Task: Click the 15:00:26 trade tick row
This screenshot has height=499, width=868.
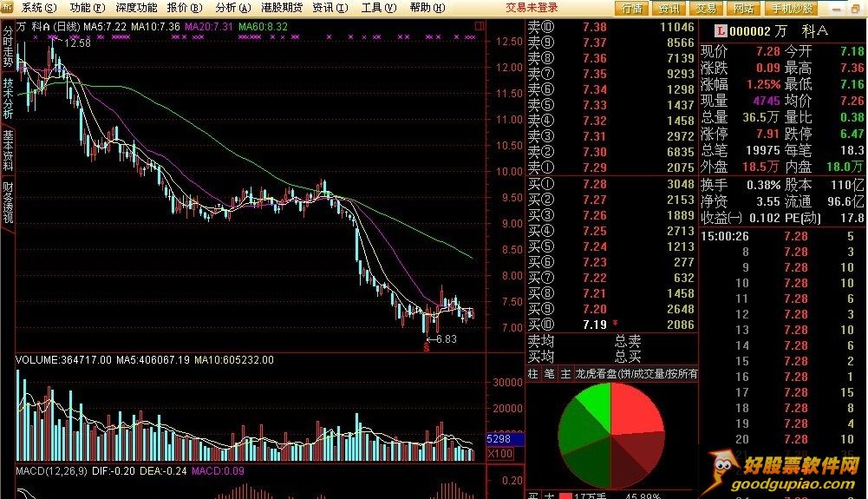Action: point(781,237)
